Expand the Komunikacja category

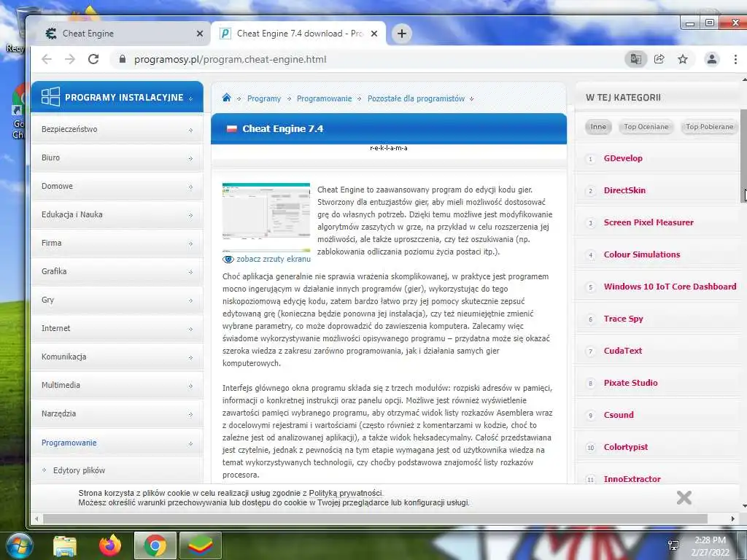tap(117, 357)
